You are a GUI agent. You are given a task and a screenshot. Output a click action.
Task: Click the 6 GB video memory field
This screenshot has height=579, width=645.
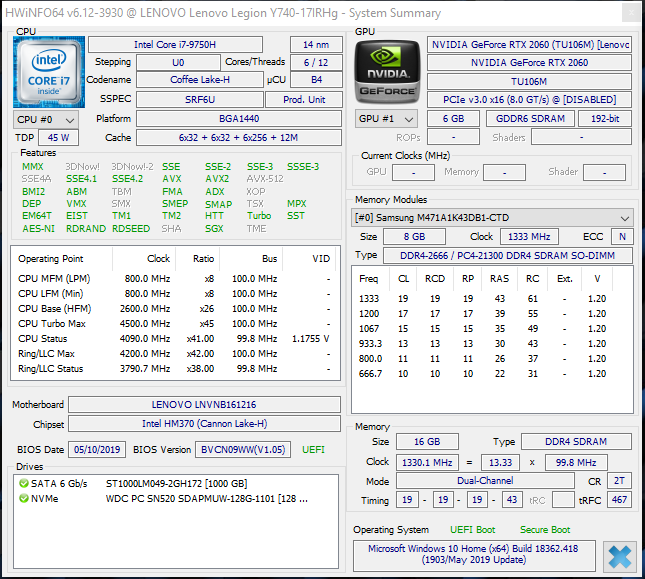click(x=453, y=119)
